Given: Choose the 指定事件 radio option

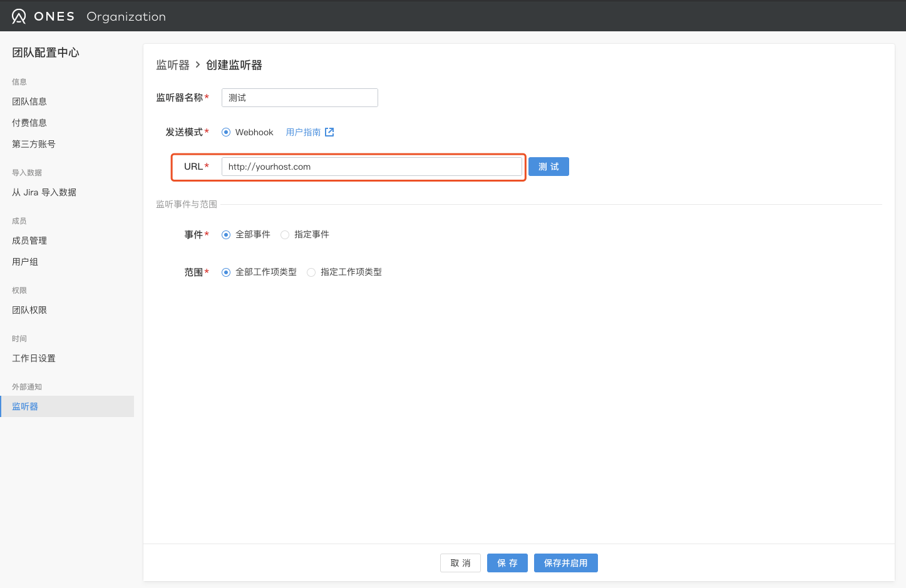Looking at the screenshot, I should click(285, 235).
